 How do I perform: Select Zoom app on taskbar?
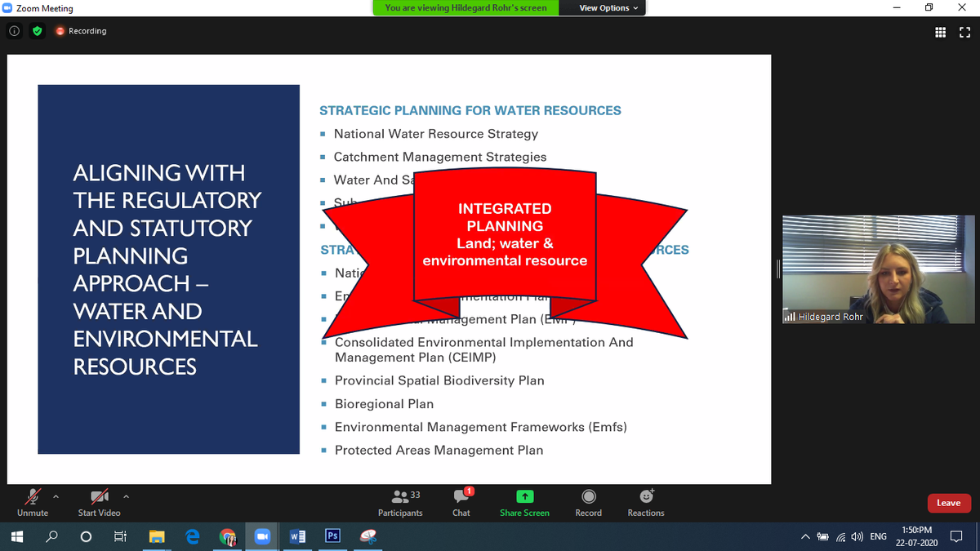tap(262, 536)
